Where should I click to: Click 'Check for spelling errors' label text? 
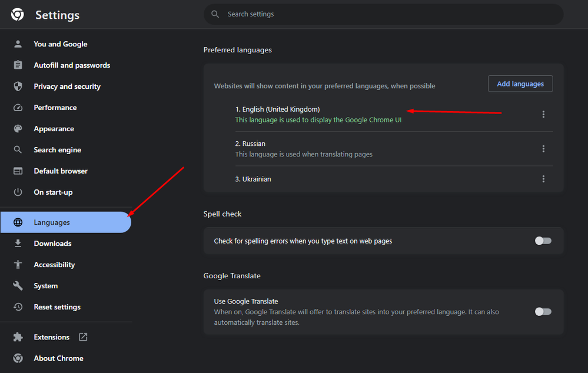pyautogui.click(x=303, y=241)
